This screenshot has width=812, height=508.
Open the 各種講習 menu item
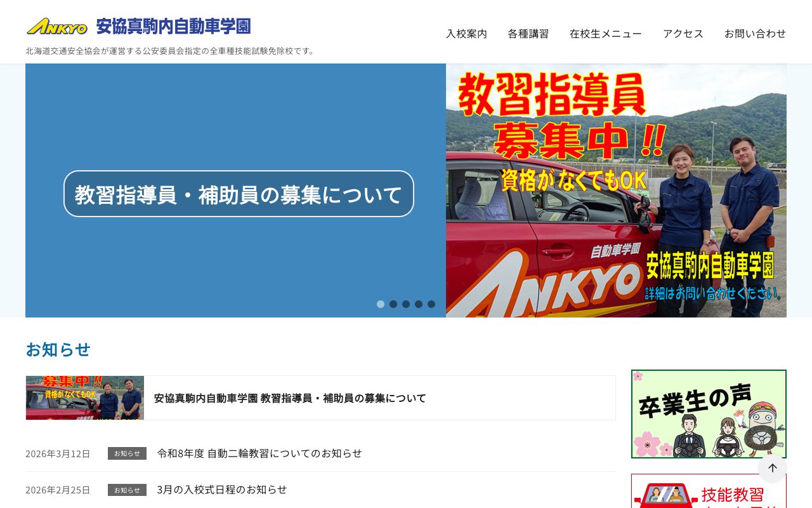[x=528, y=34]
